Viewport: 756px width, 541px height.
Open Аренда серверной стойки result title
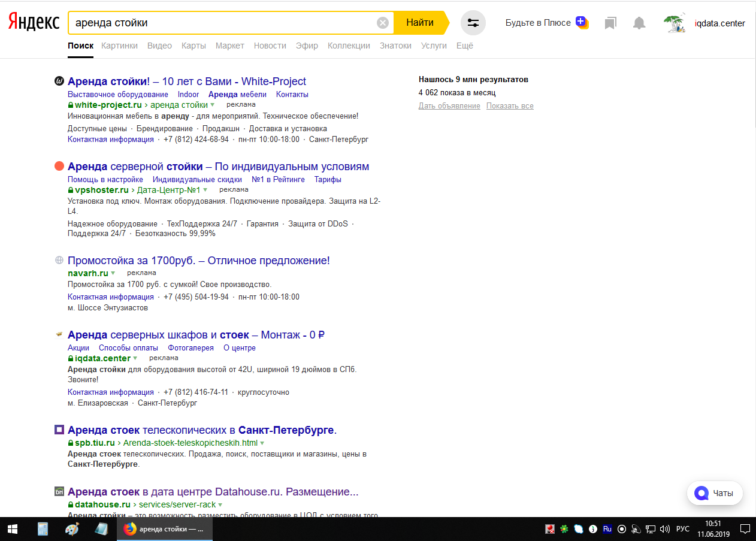pyautogui.click(x=218, y=167)
